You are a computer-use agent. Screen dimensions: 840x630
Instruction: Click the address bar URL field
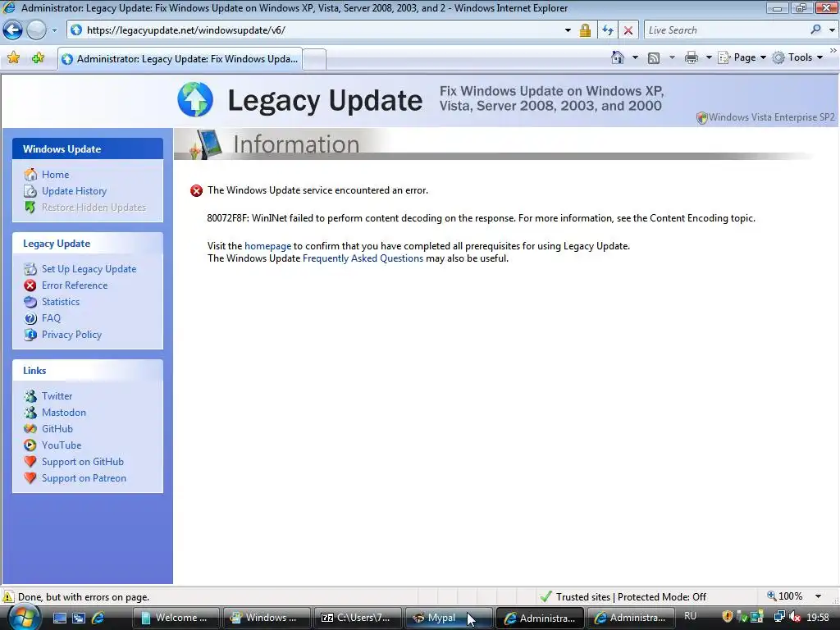(322, 30)
